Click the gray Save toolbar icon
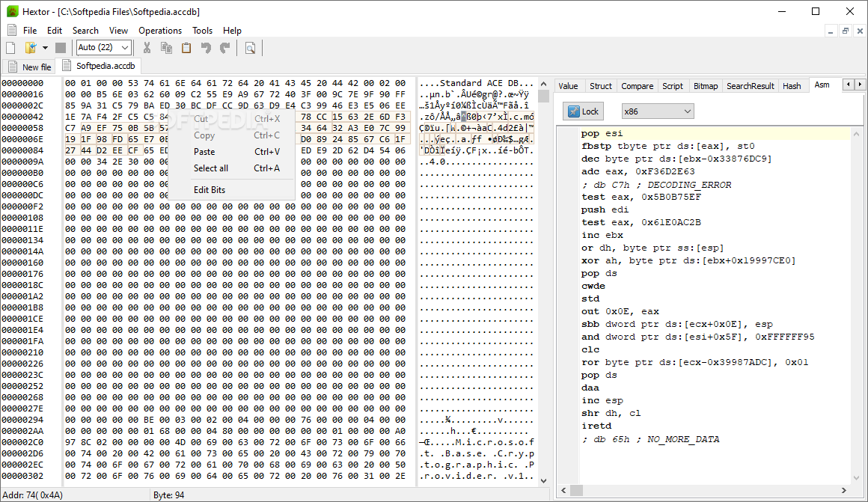 [x=61, y=48]
